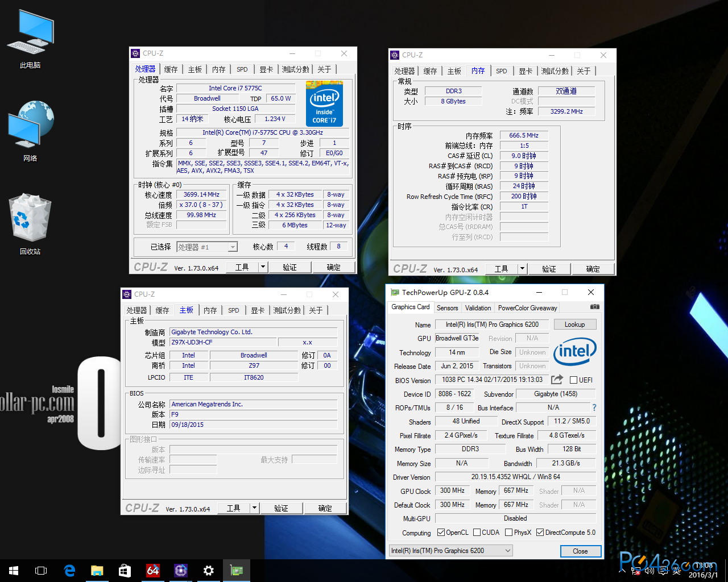Click the title icon of the CPU-Z 主板 window

[127, 294]
